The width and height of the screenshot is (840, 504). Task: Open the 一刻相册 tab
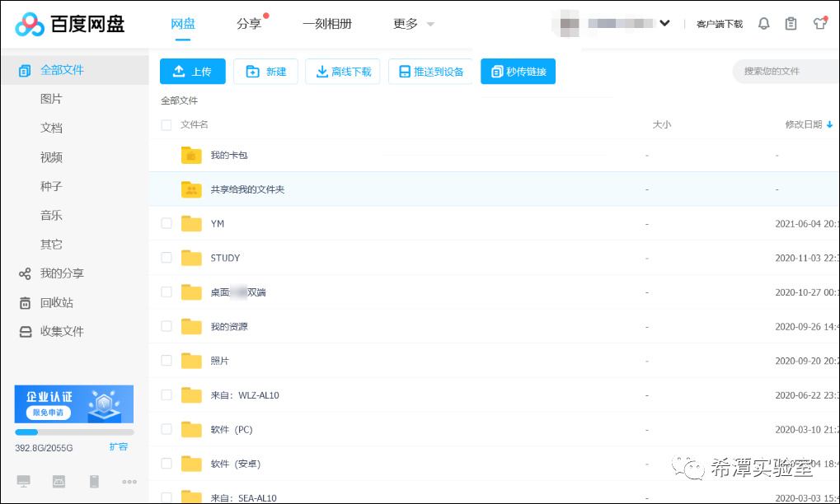pyautogui.click(x=326, y=24)
